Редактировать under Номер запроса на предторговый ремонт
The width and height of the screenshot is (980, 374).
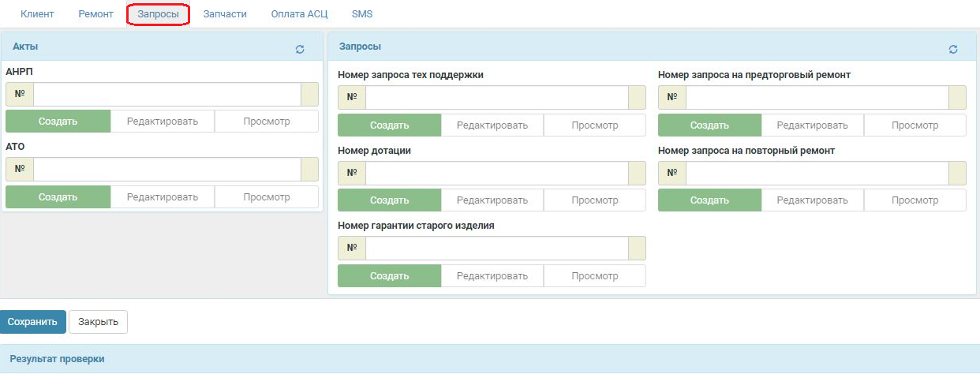pos(813,125)
